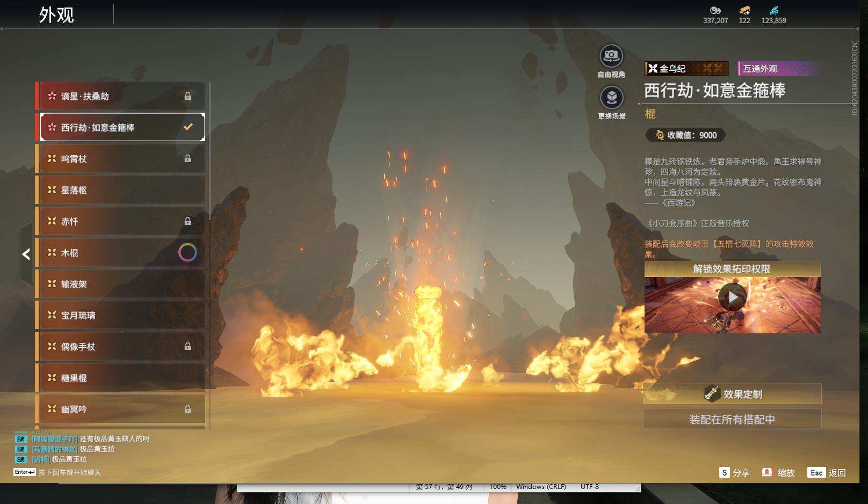Click the orange 棍 weapon type label

[x=650, y=114]
